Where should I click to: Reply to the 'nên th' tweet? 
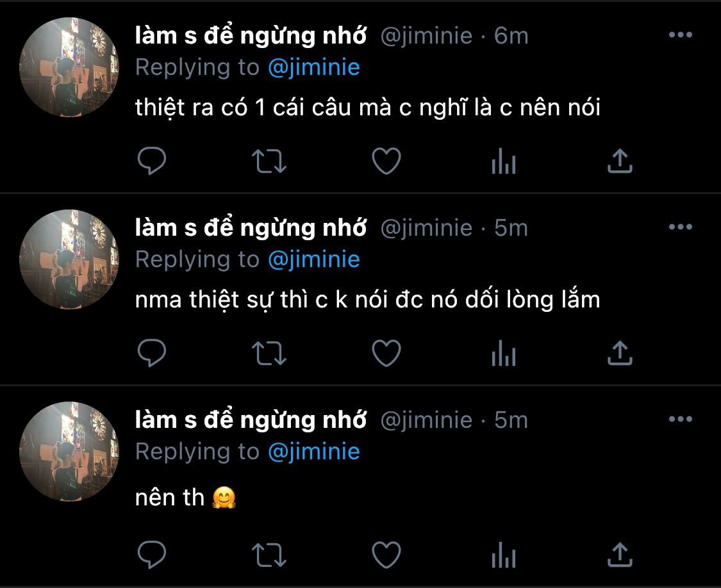[x=152, y=554]
